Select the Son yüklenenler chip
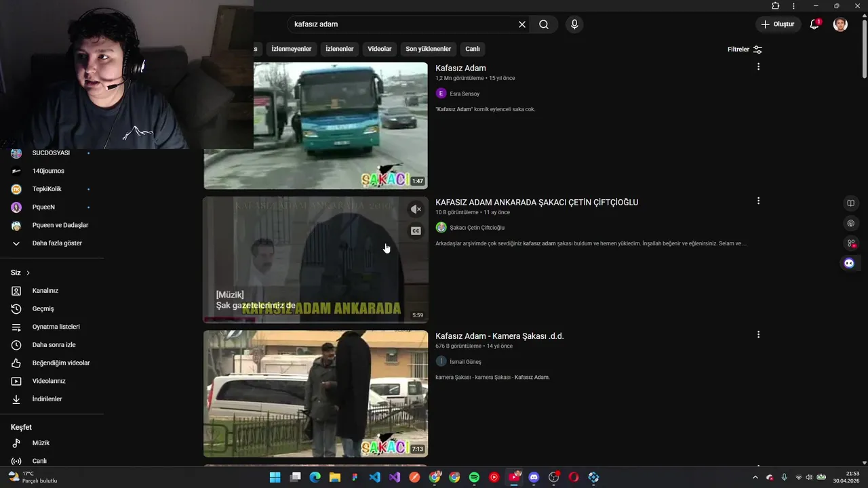 pos(428,49)
